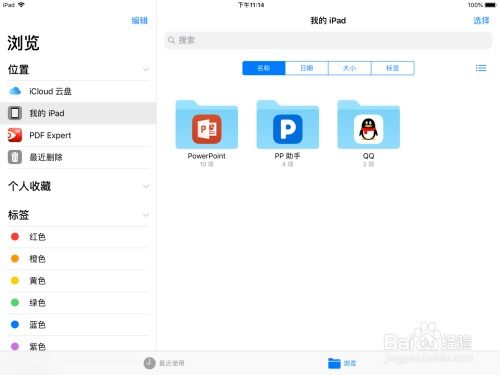The width and height of the screenshot is (500, 375).
Task: Click the iCloud 云盘 cloud icon
Action: tap(15, 91)
